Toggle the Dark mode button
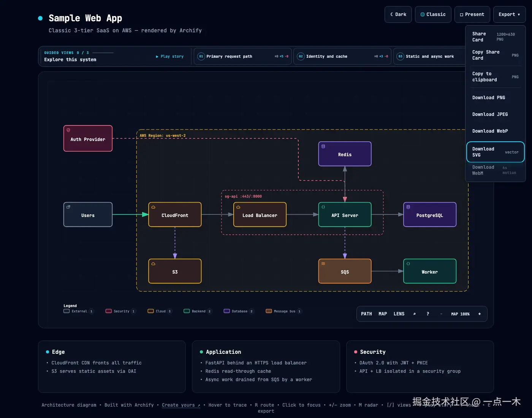Image resolution: width=532 pixels, height=418 pixels. click(x=398, y=14)
